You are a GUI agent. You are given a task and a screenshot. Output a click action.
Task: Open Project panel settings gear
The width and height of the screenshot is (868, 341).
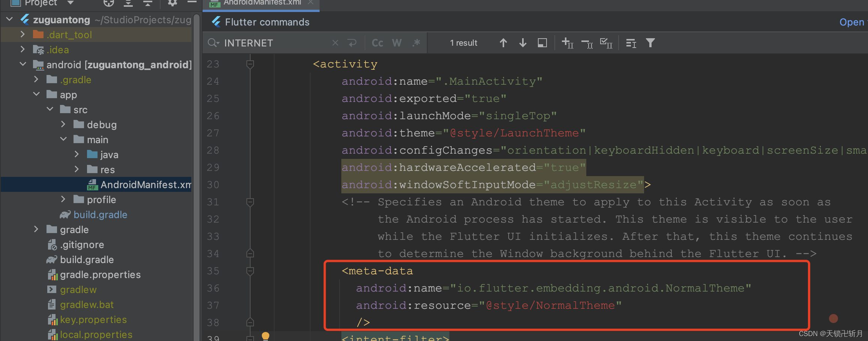click(172, 3)
